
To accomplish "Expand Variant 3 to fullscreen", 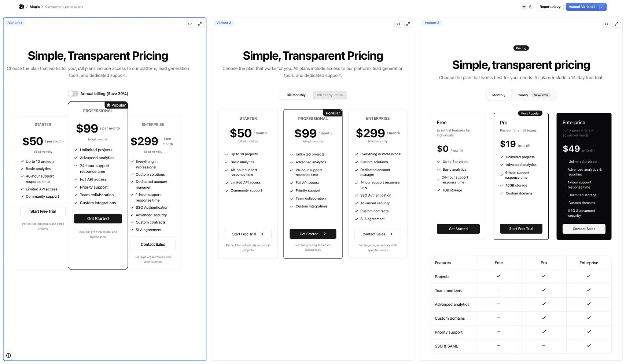I will 616,24.
